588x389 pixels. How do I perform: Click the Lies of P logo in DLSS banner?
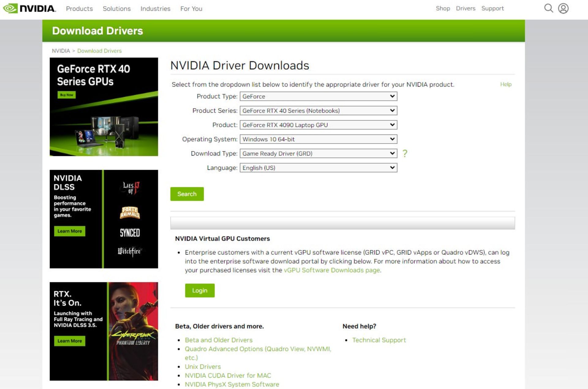coord(131,188)
